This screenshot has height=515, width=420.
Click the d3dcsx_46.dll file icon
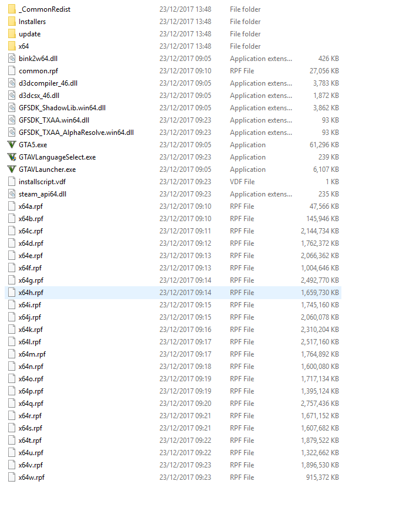click(12, 96)
